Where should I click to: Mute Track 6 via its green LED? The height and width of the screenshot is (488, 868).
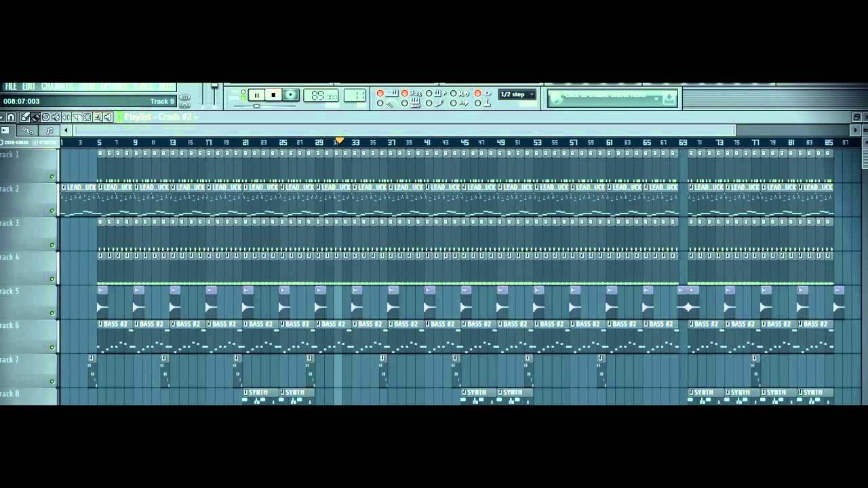click(x=52, y=347)
